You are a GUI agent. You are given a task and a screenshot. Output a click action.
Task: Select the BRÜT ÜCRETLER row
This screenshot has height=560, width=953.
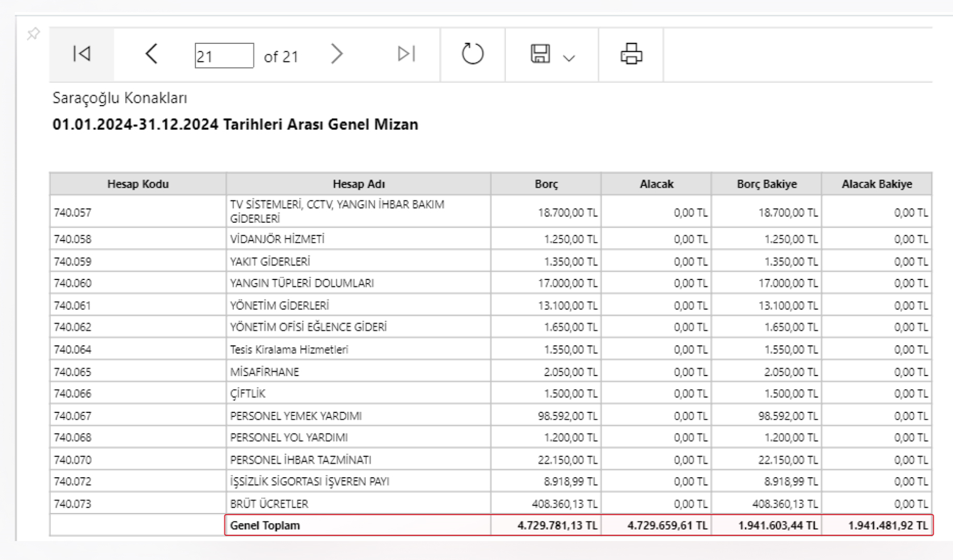491,503
